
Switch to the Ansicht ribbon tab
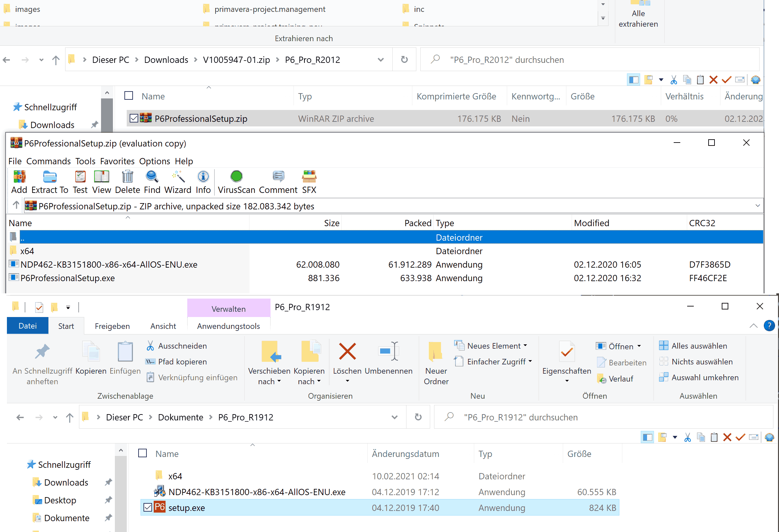click(x=163, y=326)
